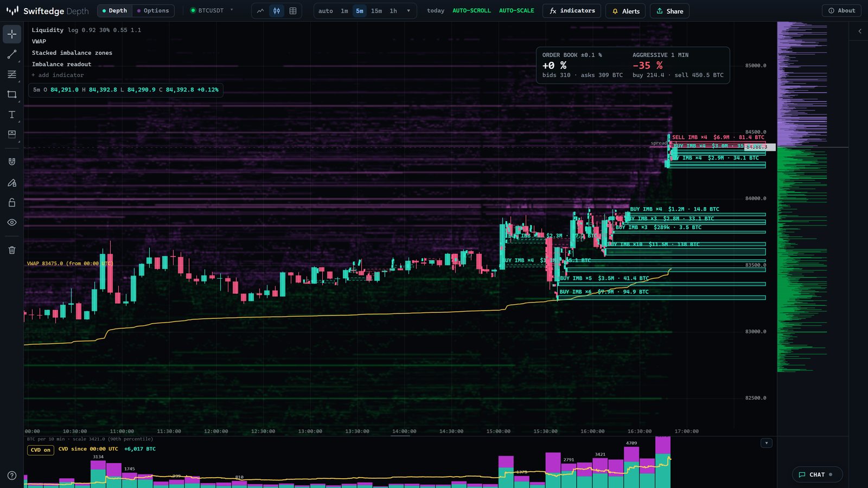The height and width of the screenshot is (488, 868).
Task: Select the 15m timeframe
Action: (376, 11)
